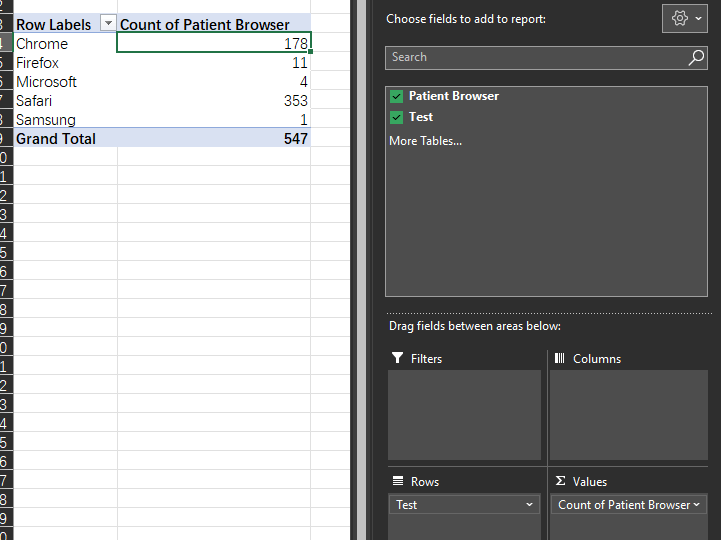Click the Count of Patient Browser header

[x=214, y=24]
